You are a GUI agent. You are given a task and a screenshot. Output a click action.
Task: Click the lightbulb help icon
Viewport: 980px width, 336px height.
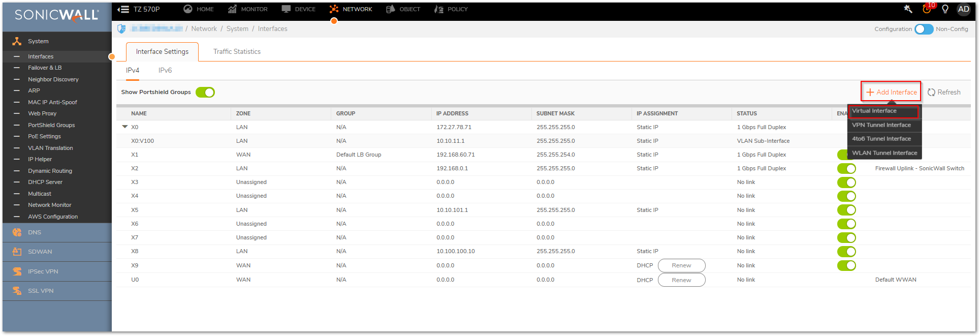tap(945, 9)
